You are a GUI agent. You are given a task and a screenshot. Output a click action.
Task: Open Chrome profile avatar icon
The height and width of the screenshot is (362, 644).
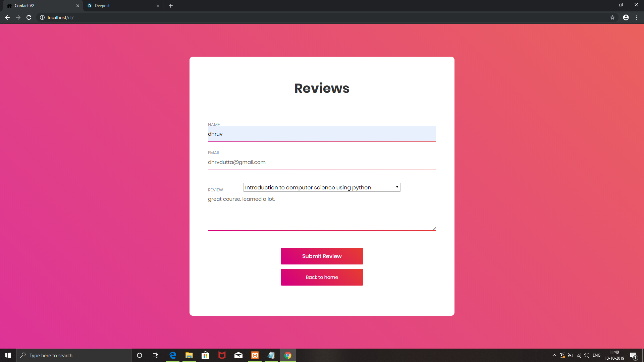click(x=626, y=17)
